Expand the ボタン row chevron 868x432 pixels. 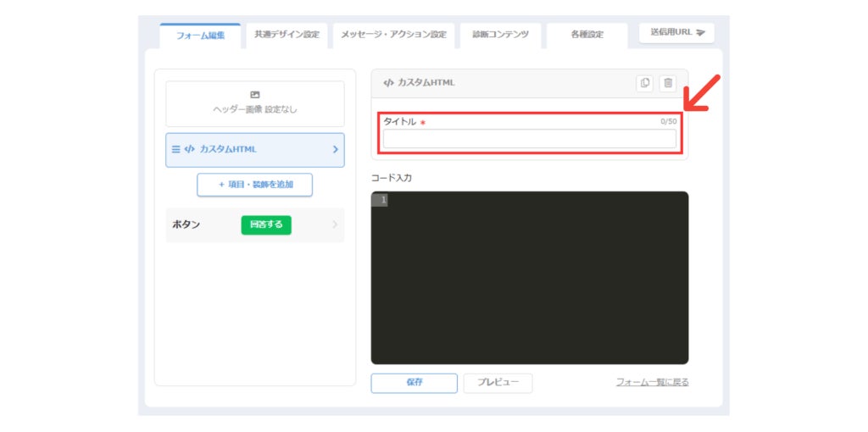click(334, 224)
